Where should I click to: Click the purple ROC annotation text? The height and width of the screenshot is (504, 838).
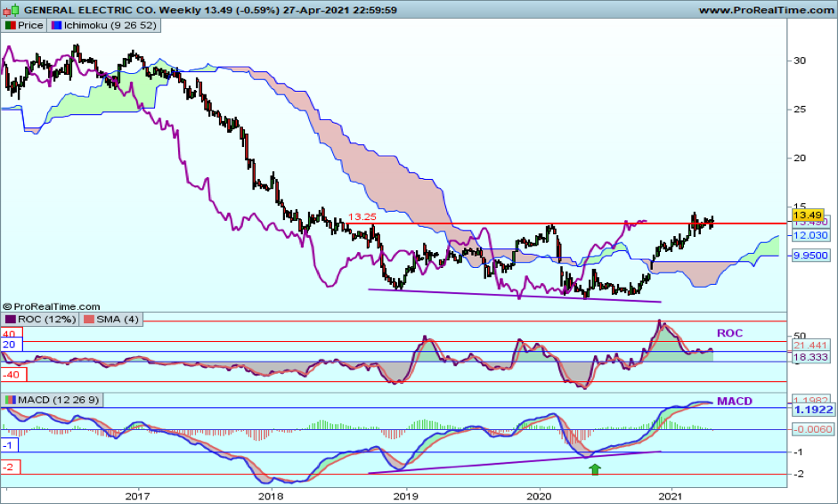(x=729, y=333)
